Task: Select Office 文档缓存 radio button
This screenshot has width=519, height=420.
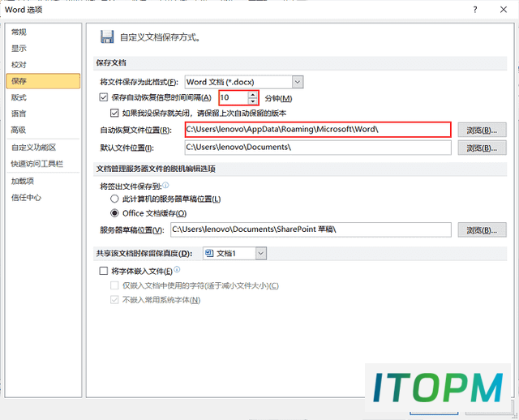Action: (114, 213)
